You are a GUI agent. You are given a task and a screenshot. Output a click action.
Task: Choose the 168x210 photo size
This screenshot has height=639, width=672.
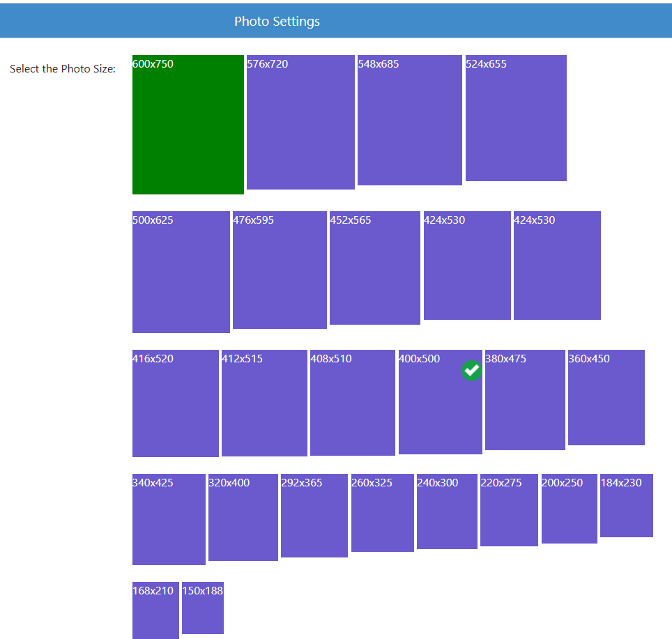[155, 610]
